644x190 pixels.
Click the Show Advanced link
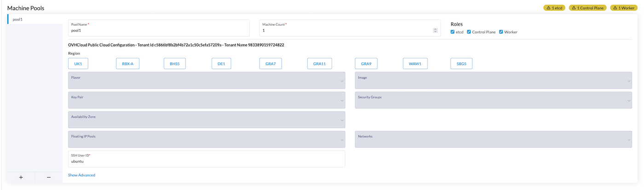pyautogui.click(x=81, y=175)
